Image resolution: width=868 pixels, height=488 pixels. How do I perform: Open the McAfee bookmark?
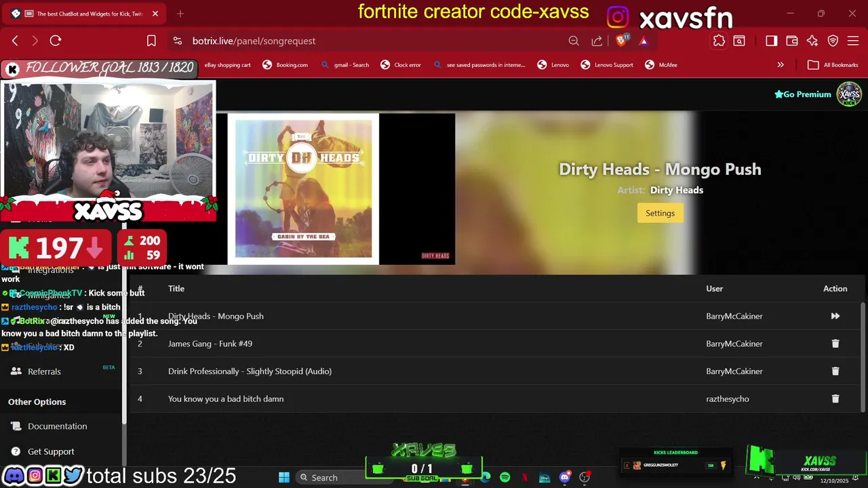[x=661, y=65]
